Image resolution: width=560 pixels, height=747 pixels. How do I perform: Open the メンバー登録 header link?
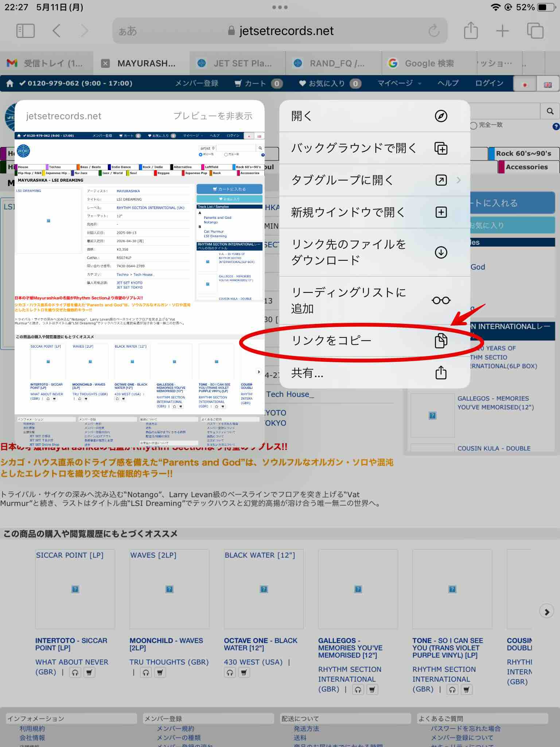(197, 83)
